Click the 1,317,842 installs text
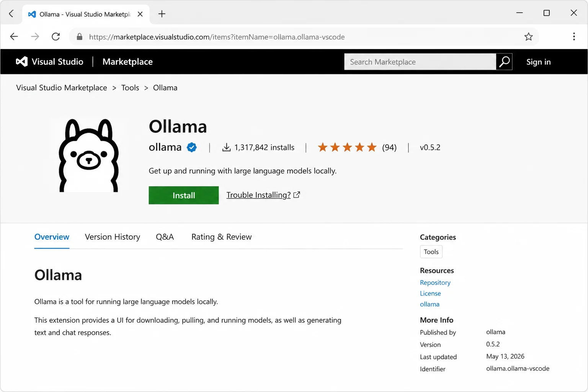Image resolution: width=588 pixels, height=392 pixels. pos(264,147)
